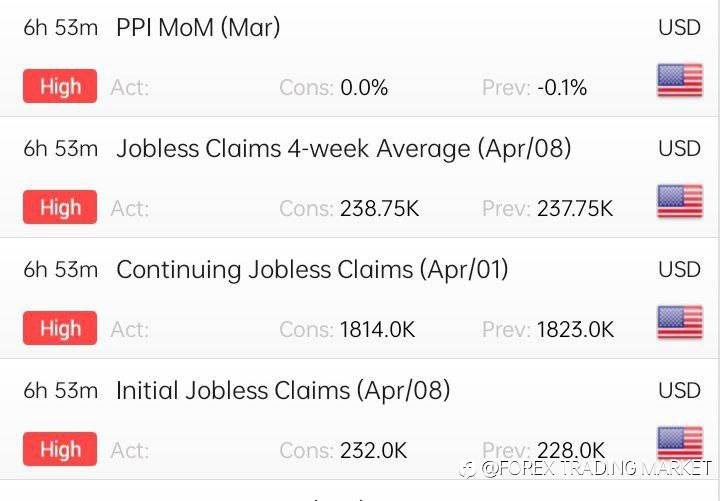The height and width of the screenshot is (501, 720).
Task: Tap US flag in Continuing Jobless Claims row
Action: pos(679,322)
